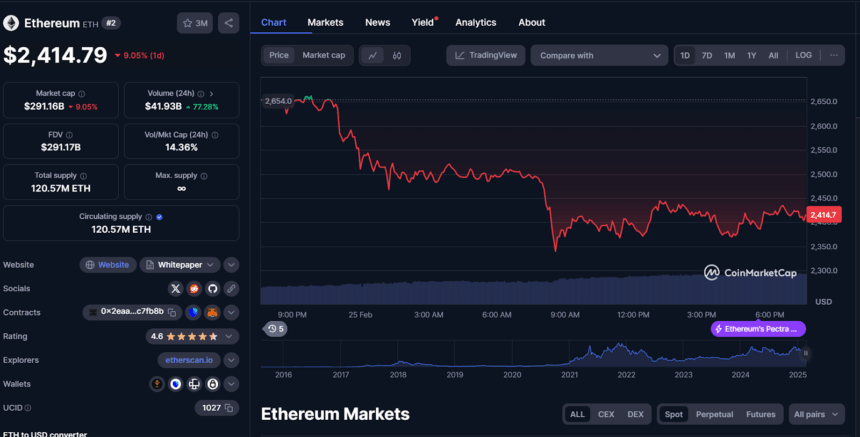The image size is (860, 437).
Task: Switch chart to Market cap view
Action: coord(324,55)
